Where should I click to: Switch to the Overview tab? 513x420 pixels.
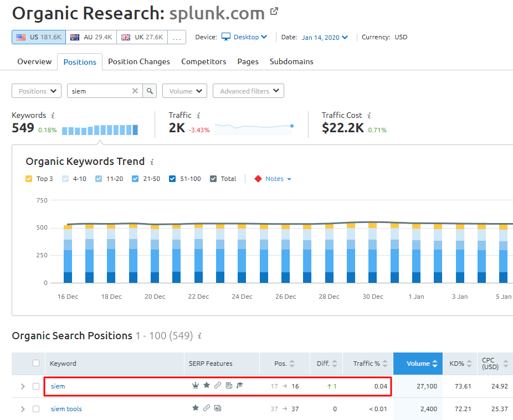coord(34,61)
